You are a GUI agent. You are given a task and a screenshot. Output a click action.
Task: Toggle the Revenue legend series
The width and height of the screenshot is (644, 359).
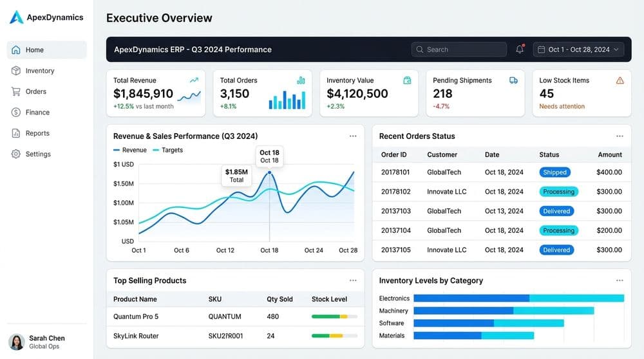click(130, 150)
